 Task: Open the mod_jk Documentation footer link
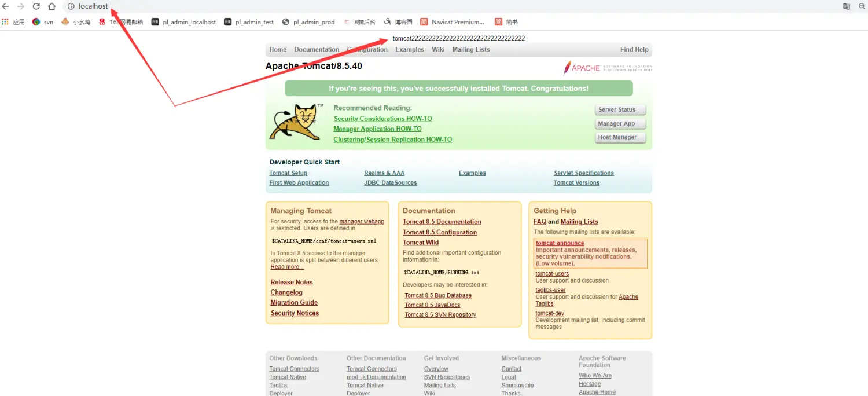click(376, 377)
